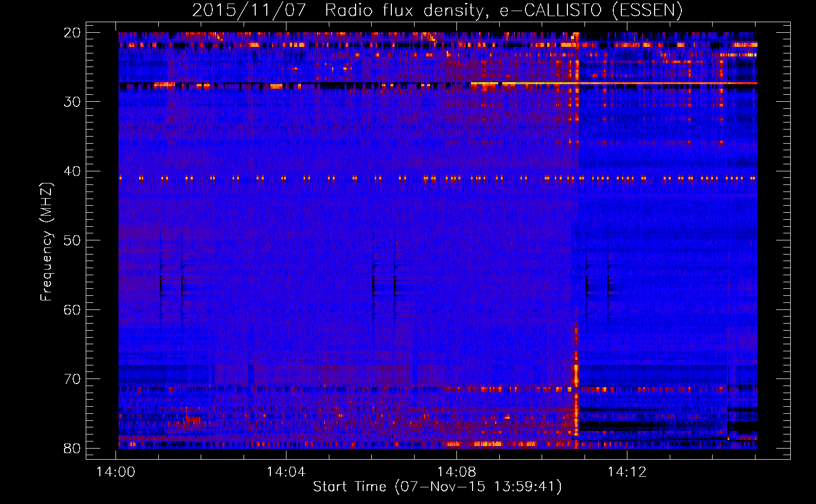Screen dimensions: 816x504
Task: Select the 'e-CALLISTO (ESSEN)' title text
Action: (x=591, y=10)
